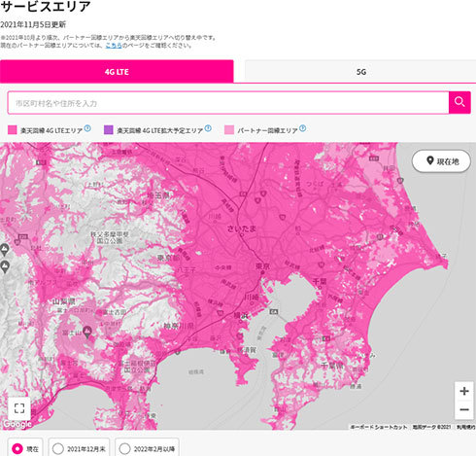This screenshot has height=456, width=476.
Task: Click the 東京 label on the map
Action: [262, 266]
